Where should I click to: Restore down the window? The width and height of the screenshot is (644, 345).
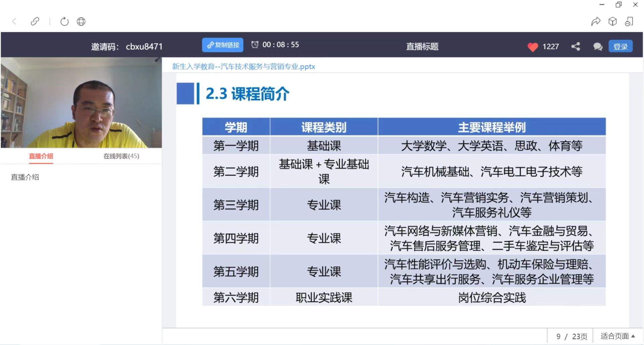pos(619,5)
